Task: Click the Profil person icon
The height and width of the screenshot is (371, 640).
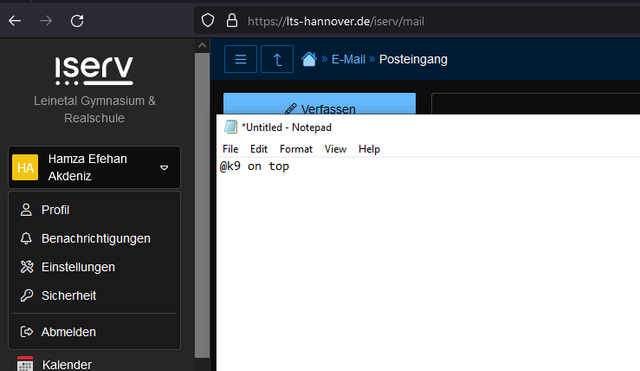Action: point(26,210)
